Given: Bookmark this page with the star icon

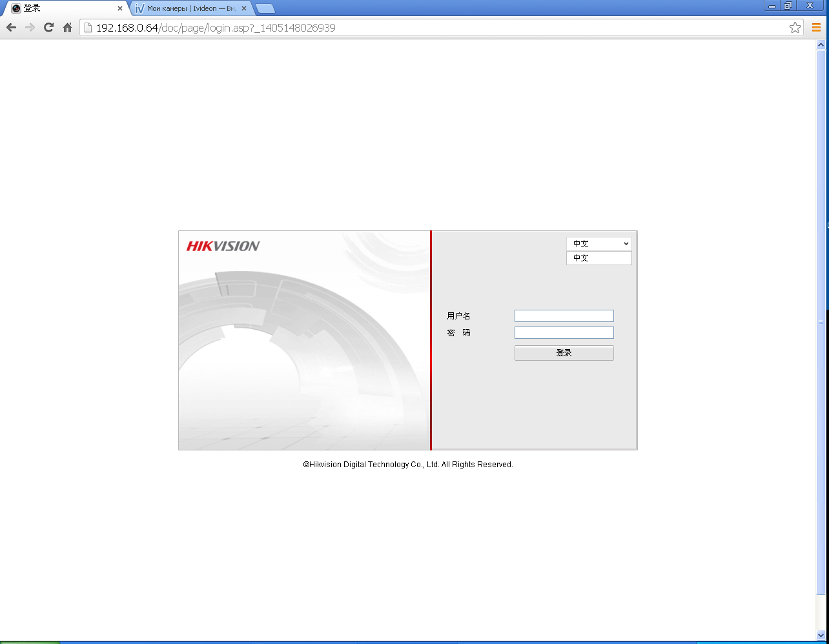Looking at the screenshot, I should (795, 28).
